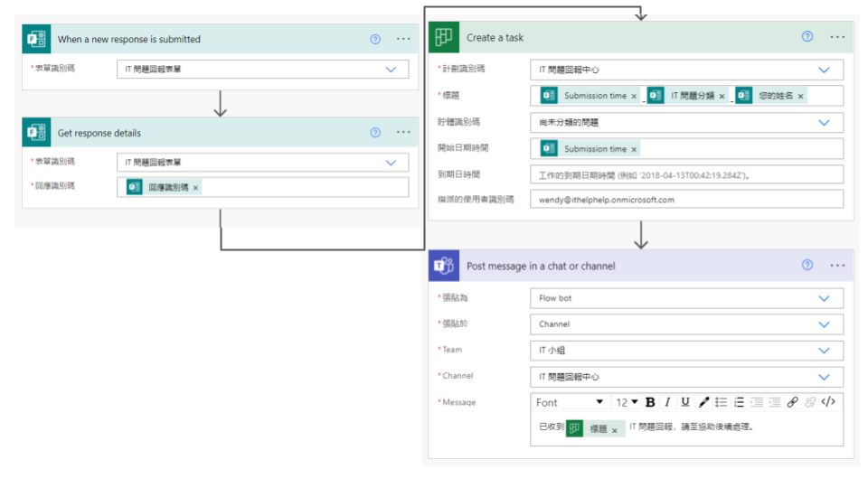Open help for 'Create a task' step
Viewport: 868px width, 488px height.
pos(807,37)
